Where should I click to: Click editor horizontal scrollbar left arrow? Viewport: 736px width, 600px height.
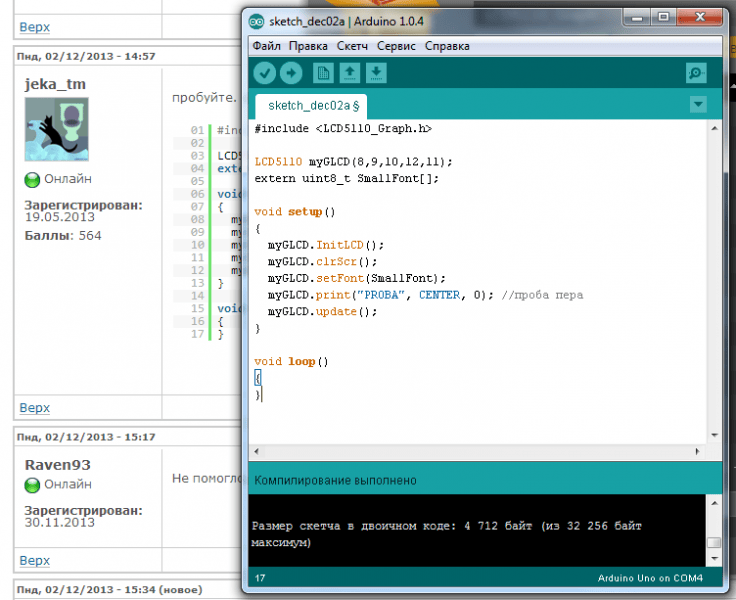(x=256, y=452)
